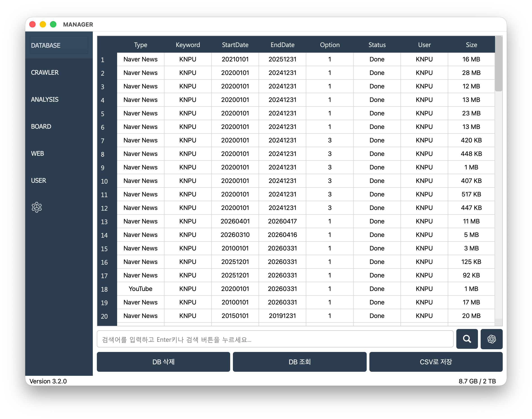Open the DATABASE section

(x=59, y=45)
